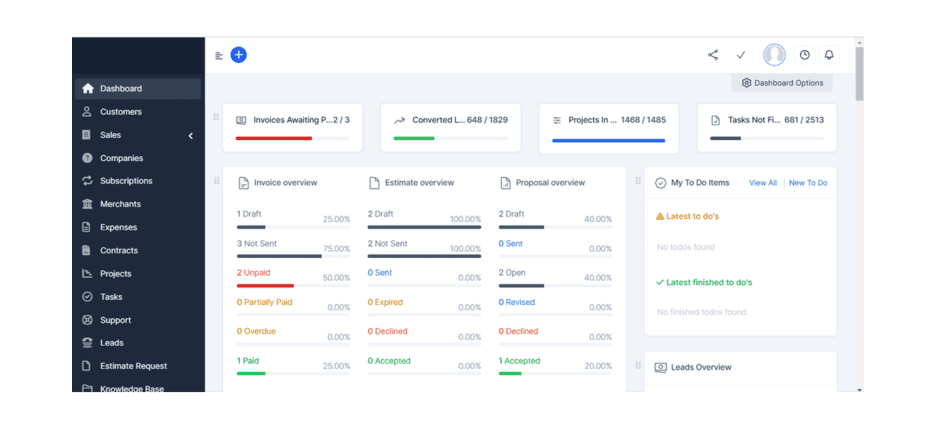This screenshot has height=429, width=937.
Task: Click drag handle beside My To Do Items
Action: point(638,182)
